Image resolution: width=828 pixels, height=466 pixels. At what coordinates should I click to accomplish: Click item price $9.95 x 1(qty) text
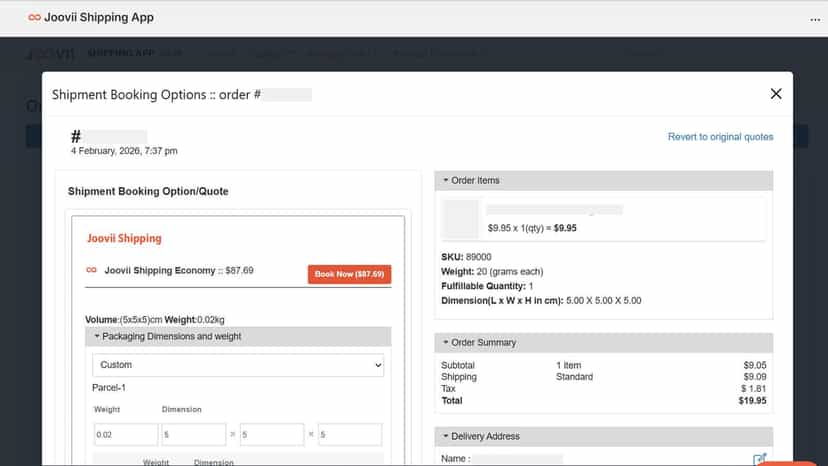pos(532,228)
